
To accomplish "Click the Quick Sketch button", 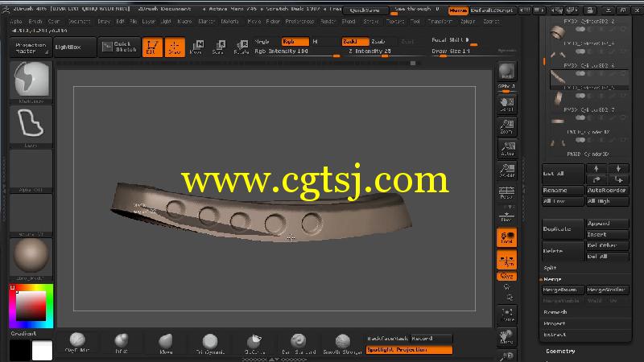I will point(119,47).
